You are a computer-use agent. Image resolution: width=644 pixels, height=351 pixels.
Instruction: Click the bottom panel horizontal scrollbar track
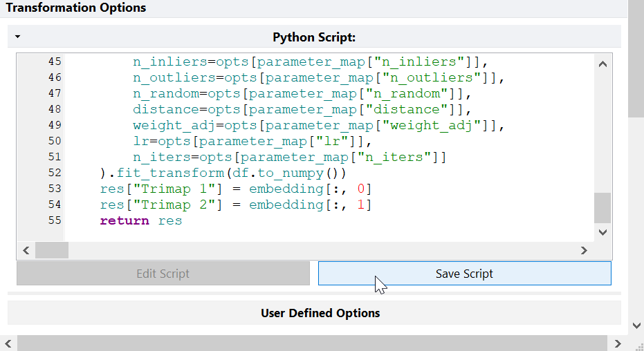313,343
